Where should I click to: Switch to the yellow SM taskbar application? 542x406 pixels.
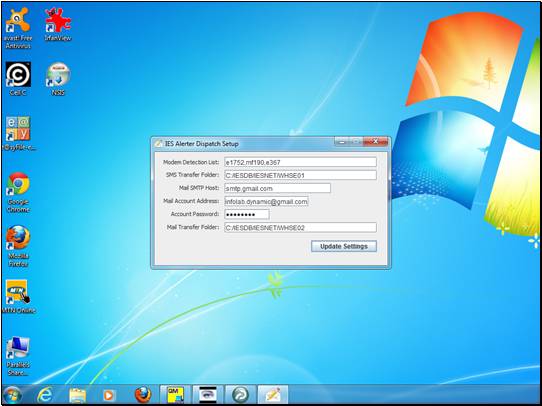pyautogui.click(x=176, y=395)
